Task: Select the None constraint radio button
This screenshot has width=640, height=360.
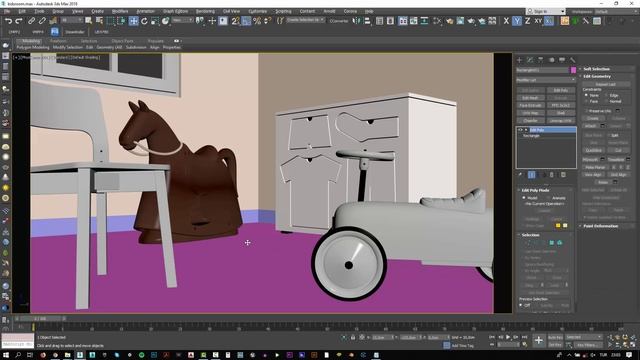Action: point(587,95)
